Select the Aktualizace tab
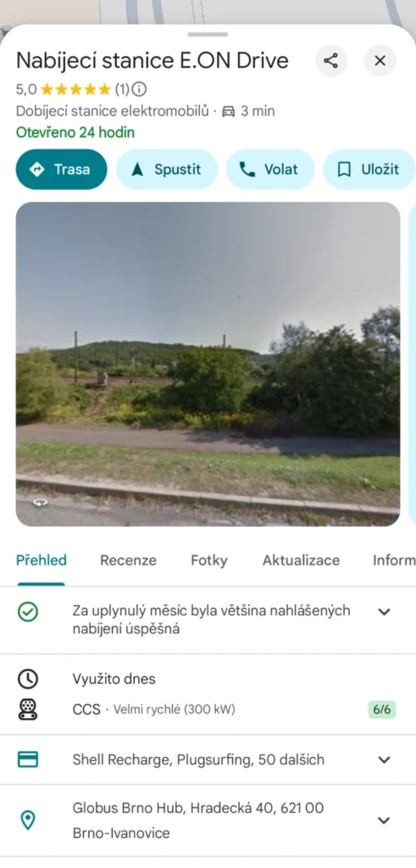The width and height of the screenshot is (416, 868). click(301, 560)
